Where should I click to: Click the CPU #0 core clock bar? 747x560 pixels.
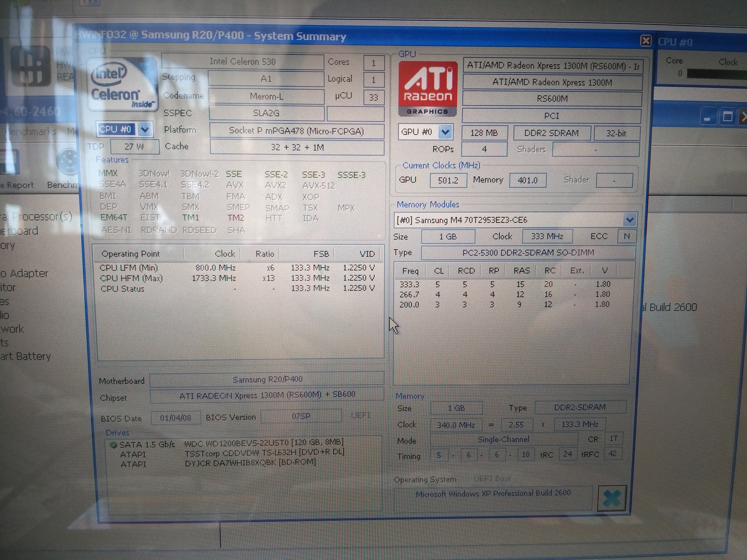pyautogui.click(x=716, y=74)
